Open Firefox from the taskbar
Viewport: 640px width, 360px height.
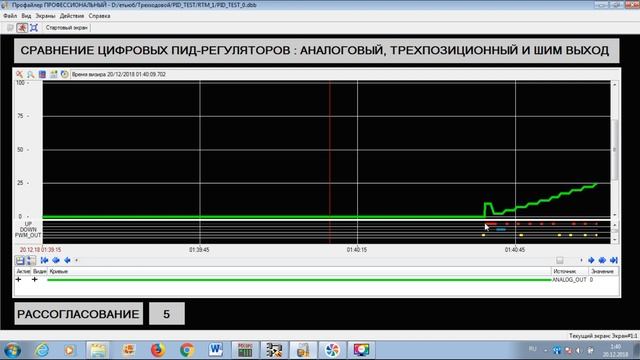tap(158, 350)
